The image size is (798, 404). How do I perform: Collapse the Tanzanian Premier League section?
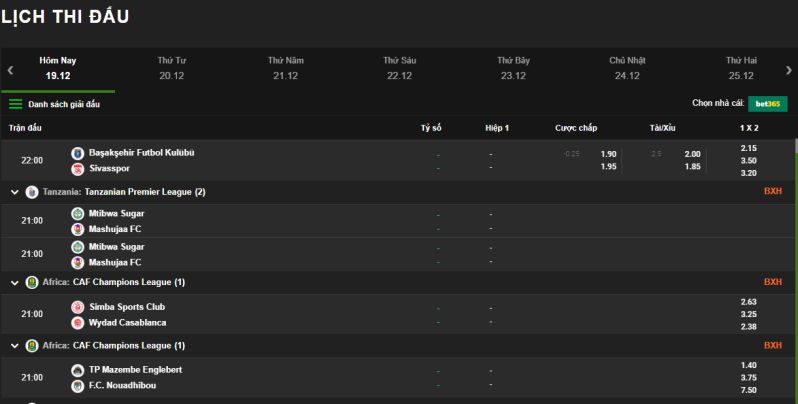15,192
